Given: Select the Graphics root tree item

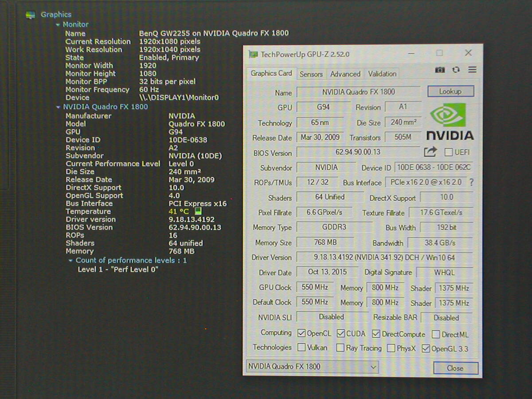Looking at the screenshot, I should point(56,15).
